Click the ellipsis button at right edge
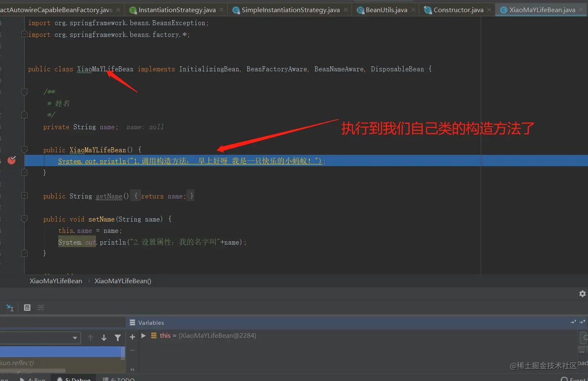The image size is (588, 381). coord(582,351)
